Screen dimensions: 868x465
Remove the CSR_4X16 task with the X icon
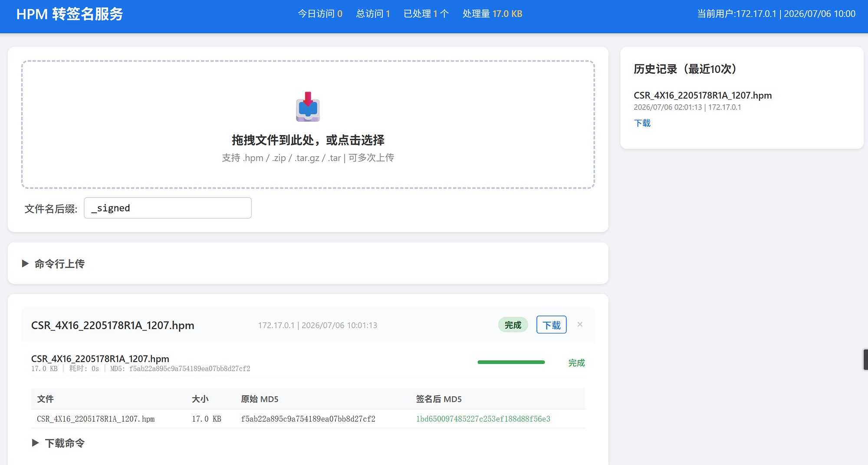580,324
